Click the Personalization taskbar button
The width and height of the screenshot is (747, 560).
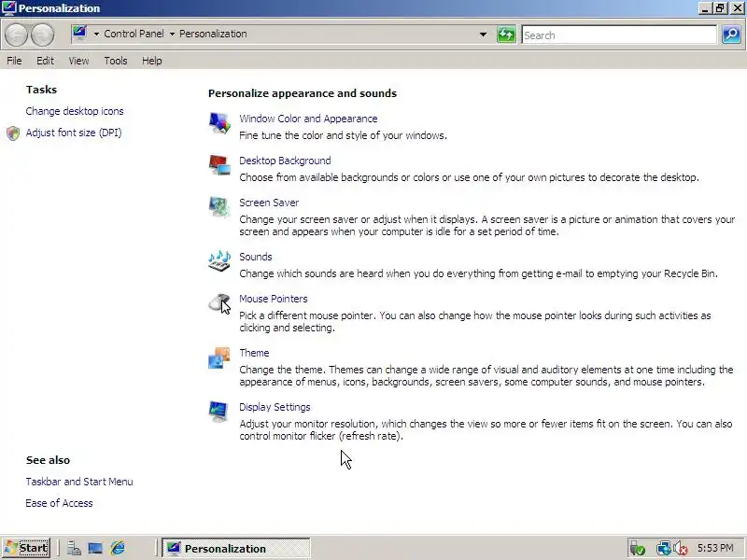point(236,548)
